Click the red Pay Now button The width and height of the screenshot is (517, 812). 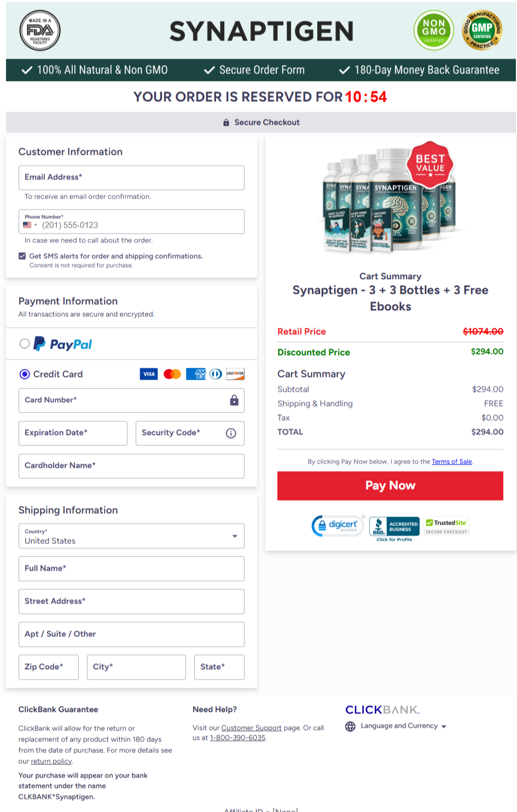[x=390, y=486]
